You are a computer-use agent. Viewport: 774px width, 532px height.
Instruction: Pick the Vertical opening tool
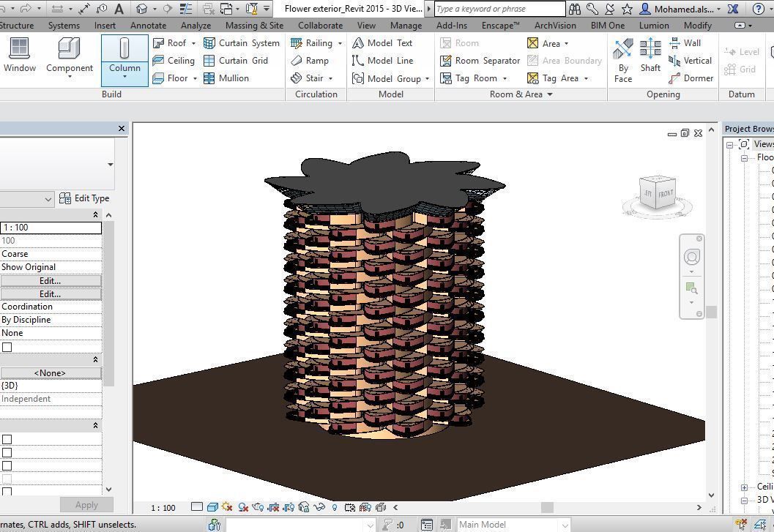(x=690, y=61)
